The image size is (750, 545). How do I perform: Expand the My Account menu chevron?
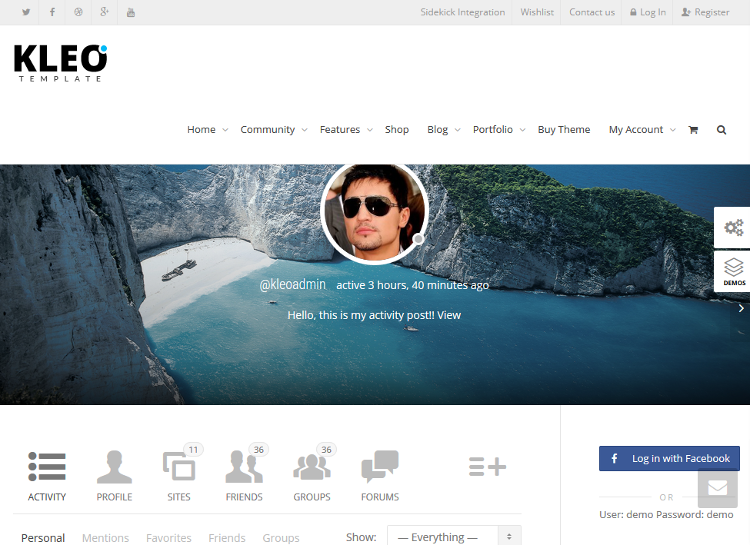(x=673, y=130)
